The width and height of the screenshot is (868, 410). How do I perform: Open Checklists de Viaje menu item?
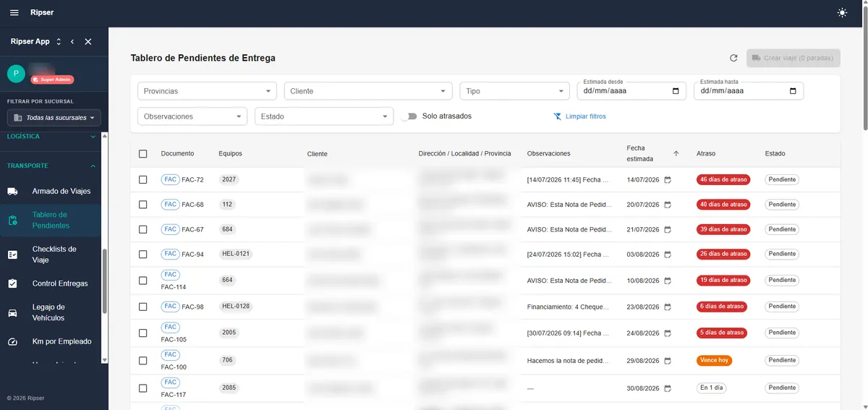pyautogui.click(x=51, y=255)
